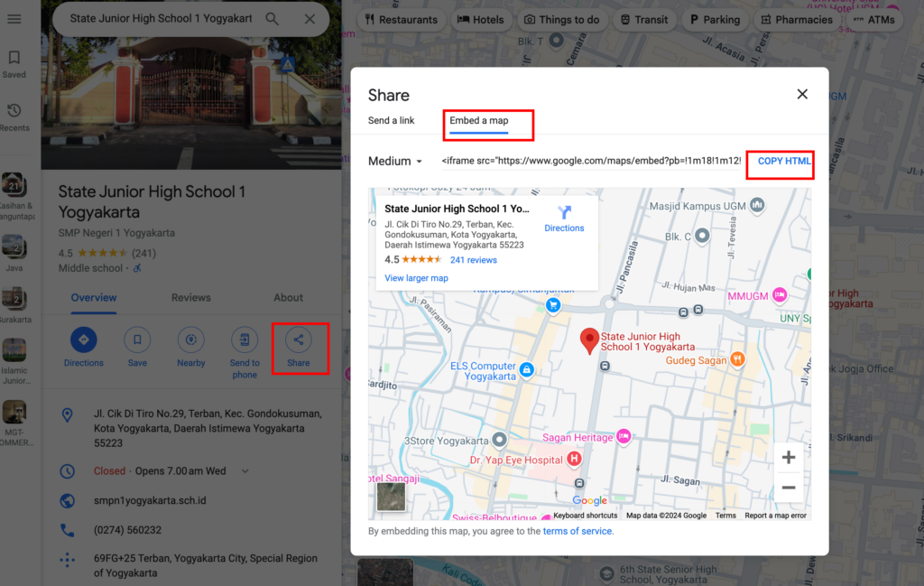Click the Share icon in place panel
924x586 pixels.
(298, 340)
